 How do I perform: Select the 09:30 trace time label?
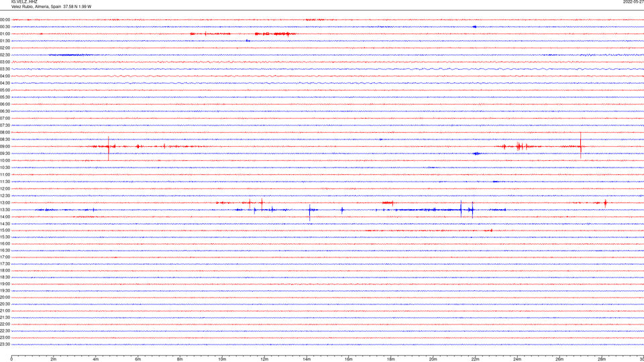point(5,154)
